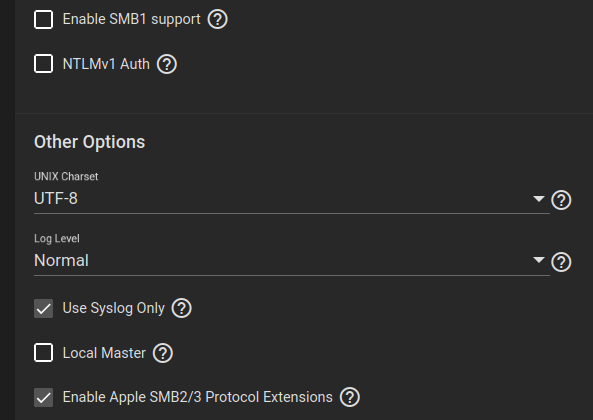Screen dimensions: 593x420
Task: Show help tooltip for NTLMv1 Auth
Action: (x=167, y=64)
